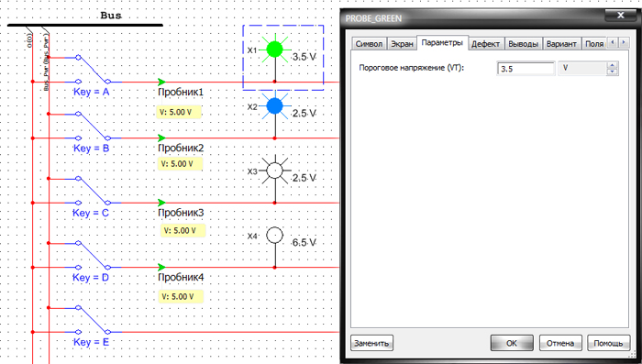Switch to the Дефект tab
The image size is (642, 364).
coord(485,44)
